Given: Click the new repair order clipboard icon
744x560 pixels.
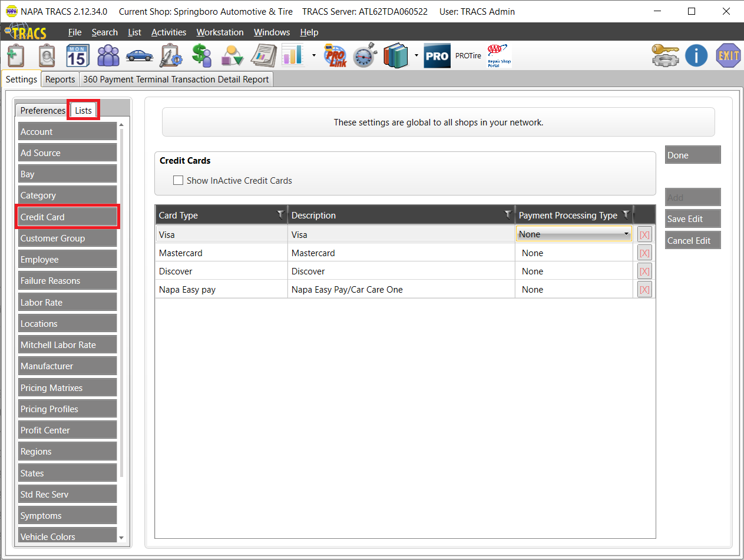Looking at the screenshot, I should (x=15, y=56).
